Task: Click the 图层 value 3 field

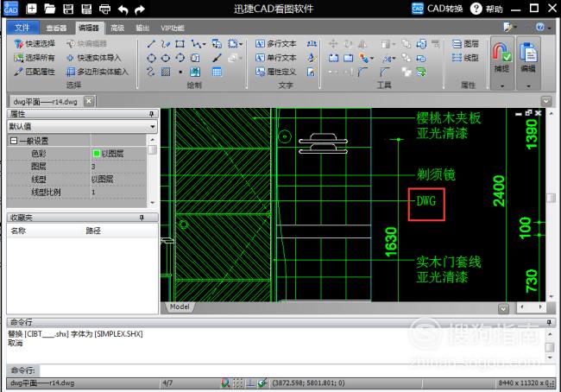Action: pyautogui.click(x=118, y=167)
